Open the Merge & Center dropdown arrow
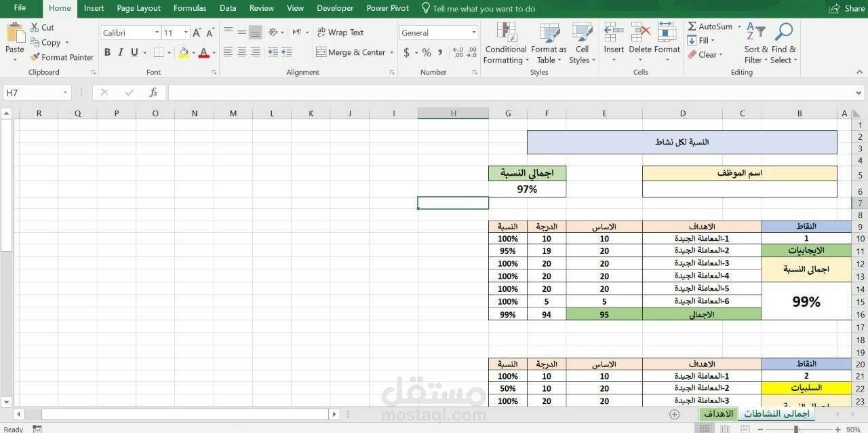 pos(392,52)
